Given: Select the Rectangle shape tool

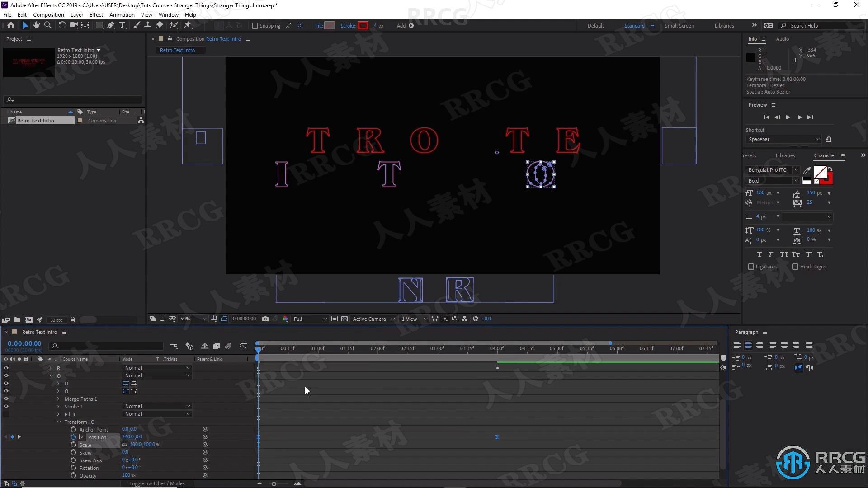Looking at the screenshot, I should pyautogui.click(x=99, y=25).
